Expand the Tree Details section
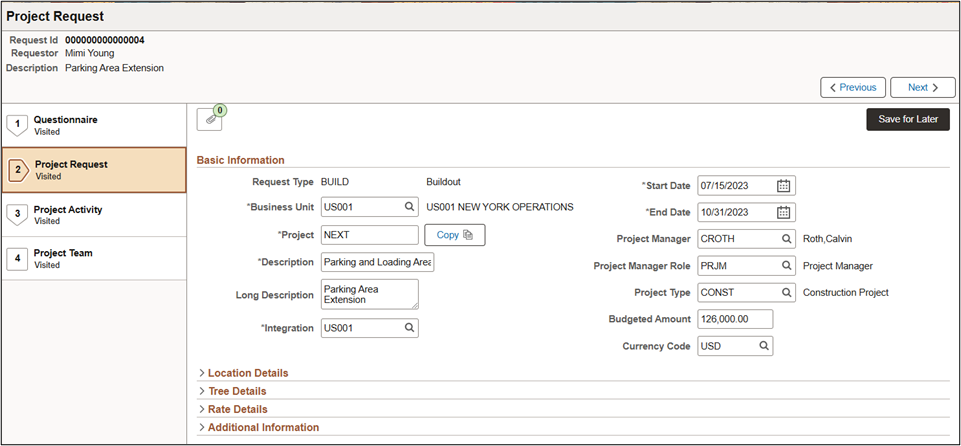The height and width of the screenshot is (446, 961). 232,391
